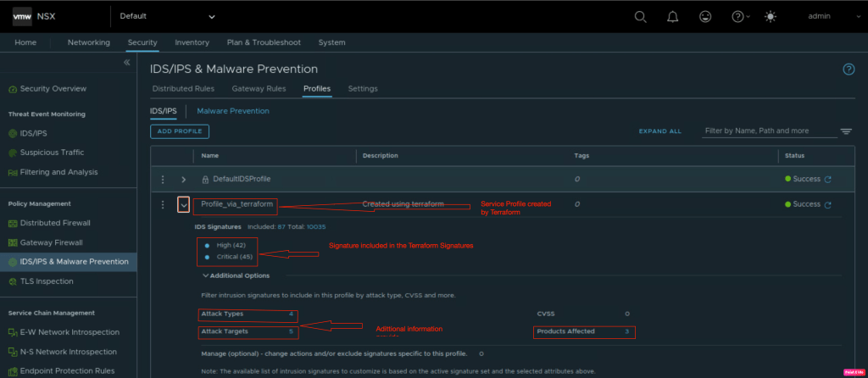Click IDS/IPS monitoring sidebar icon
868x378 pixels.
[x=13, y=134]
